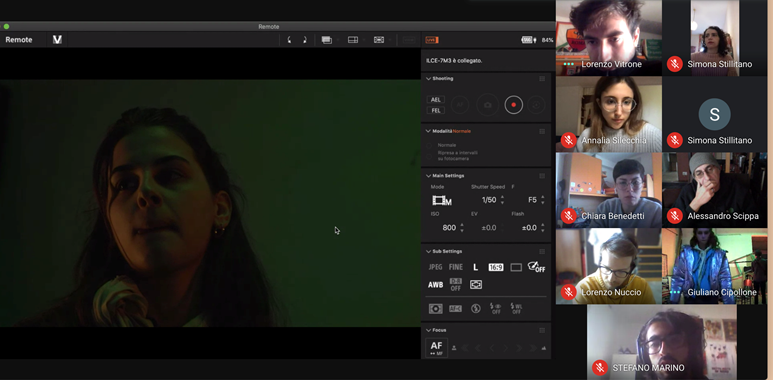The height and width of the screenshot is (380, 773).
Task: Rotate the live view clockwise
Action: click(x=305, y=40)
